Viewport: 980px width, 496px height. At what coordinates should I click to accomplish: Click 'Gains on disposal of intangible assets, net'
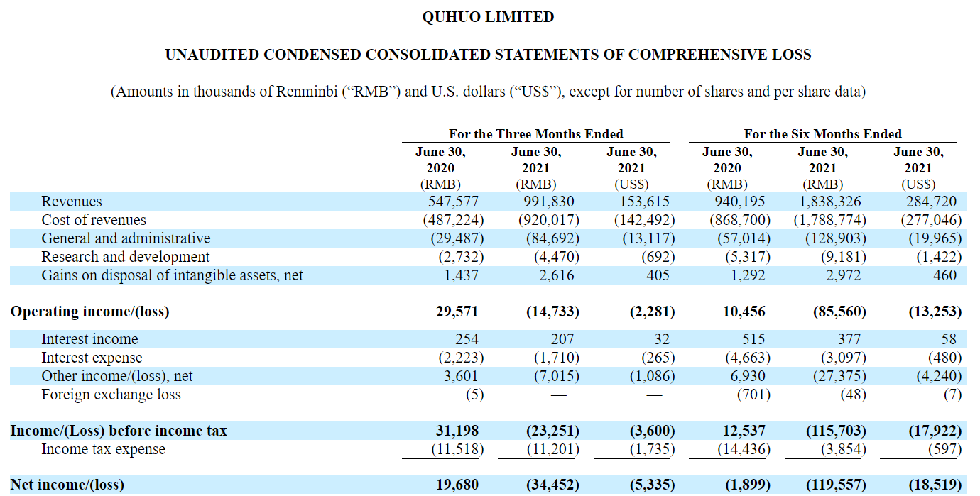[x=172, y=275]
